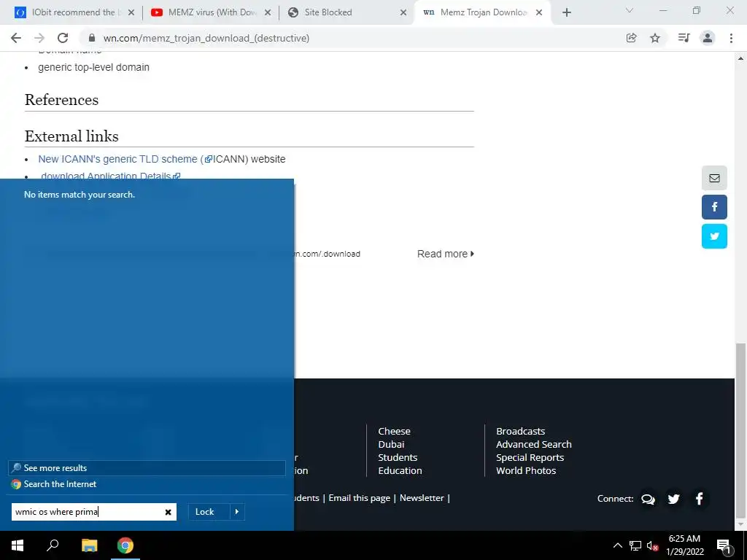Click Newsletter footer link
This screenshot has width=747, height=560.
click(422, 497)
